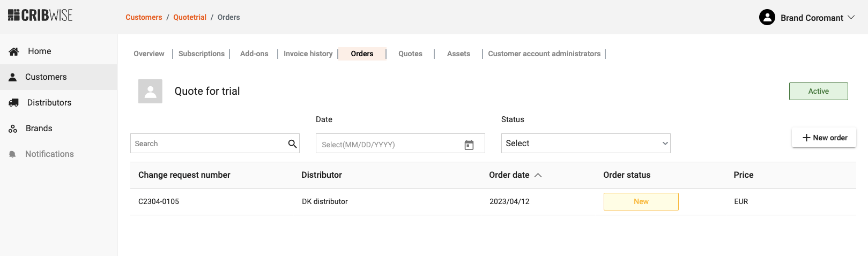Open order C2304-0105 row

pos(159,202)
